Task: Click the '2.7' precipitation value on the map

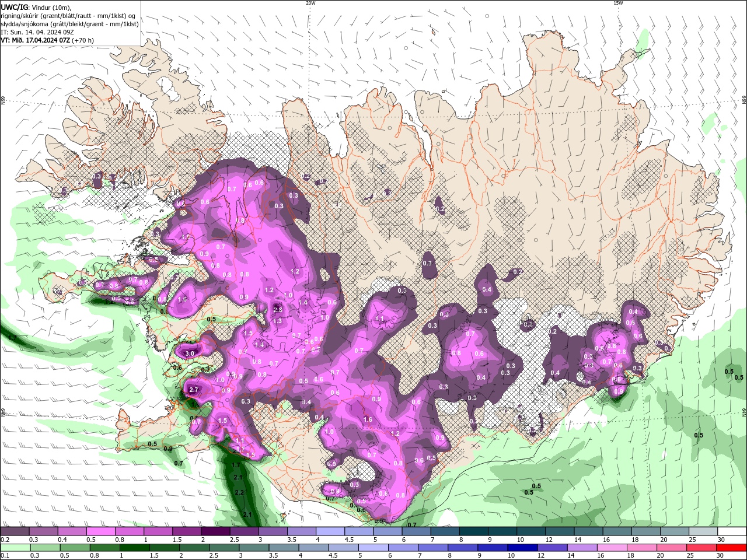Action: (x=194, y=390)
